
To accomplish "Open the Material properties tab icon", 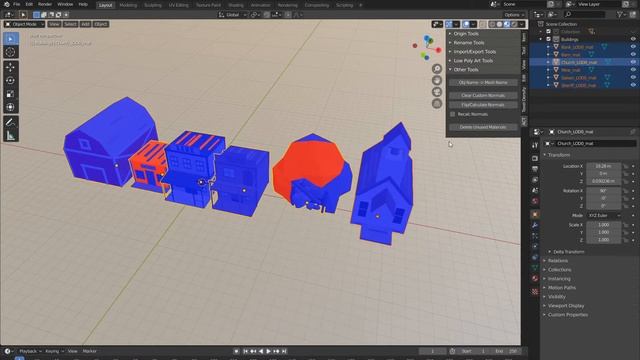I will 535,279.
